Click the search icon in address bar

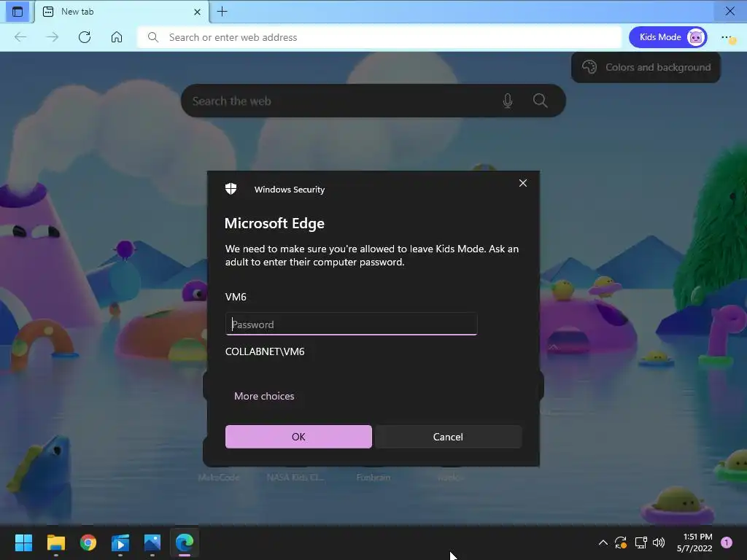click(x=153, y=37)
